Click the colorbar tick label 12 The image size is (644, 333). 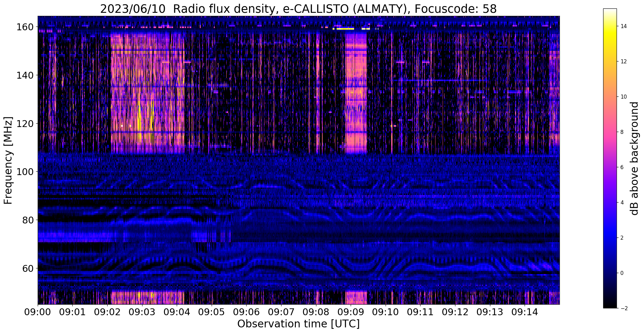tap(624, 61)
